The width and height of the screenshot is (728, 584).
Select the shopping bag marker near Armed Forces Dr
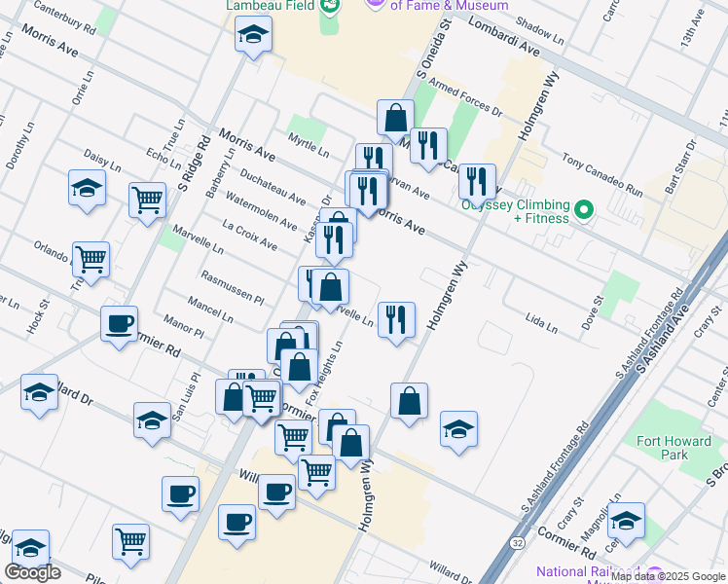click(x=395, y=121)
